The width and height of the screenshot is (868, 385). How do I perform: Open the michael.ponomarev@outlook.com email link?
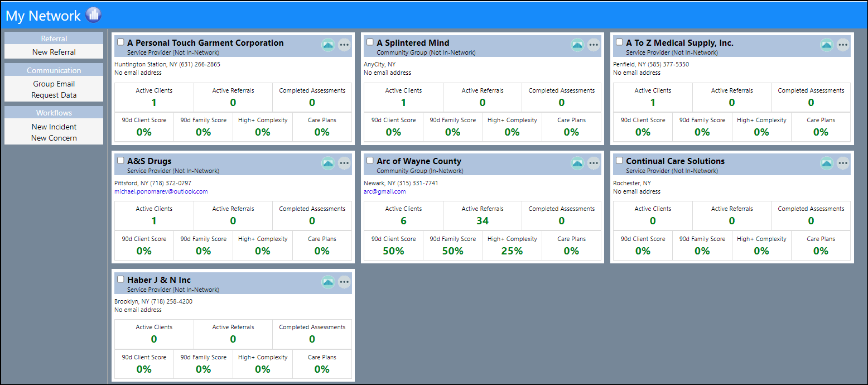161,191
